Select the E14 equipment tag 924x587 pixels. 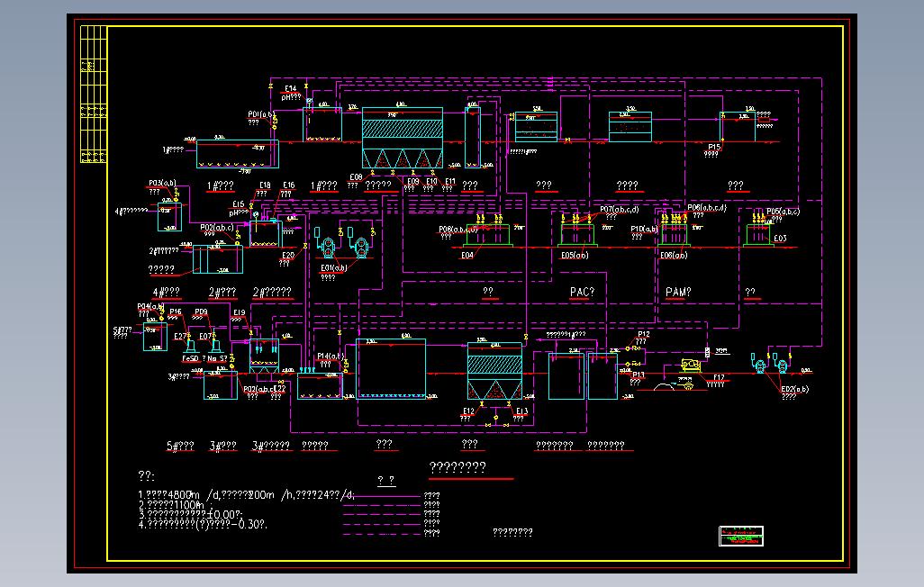pos(291,88)
